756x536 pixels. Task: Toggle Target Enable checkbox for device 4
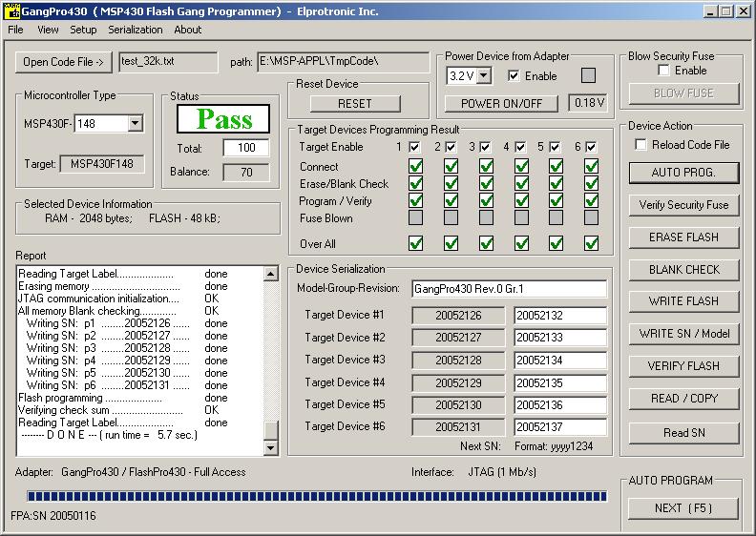[x=521, y=147]
